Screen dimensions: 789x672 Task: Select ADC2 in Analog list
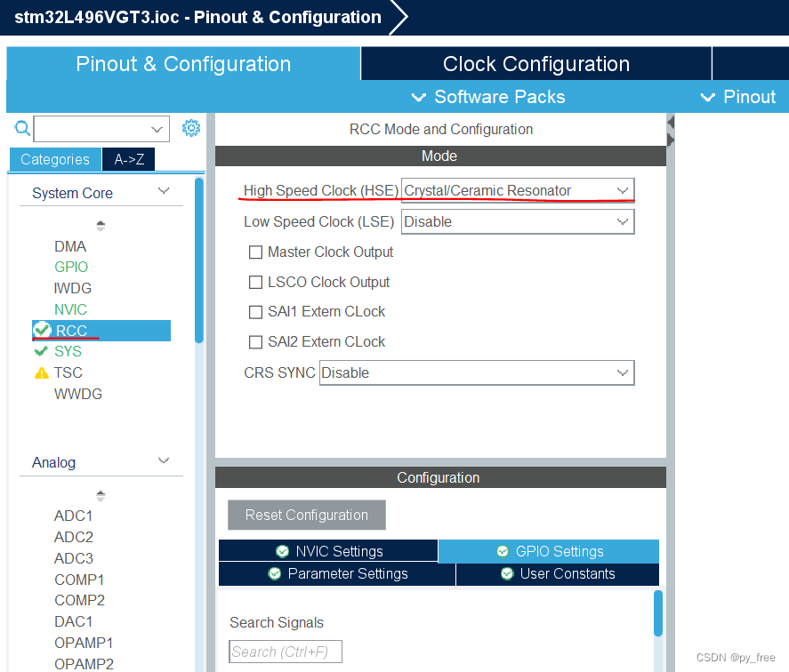pos(74,537)
